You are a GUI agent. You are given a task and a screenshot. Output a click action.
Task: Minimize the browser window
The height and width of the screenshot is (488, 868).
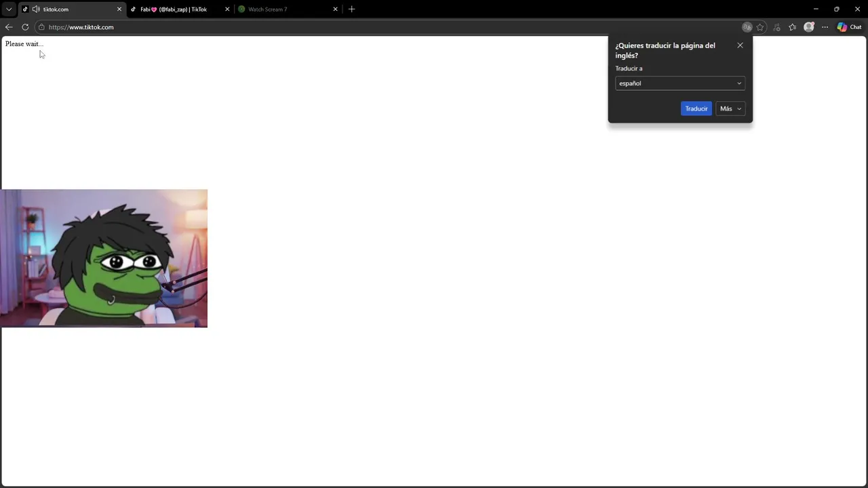(x=816, y=9)
